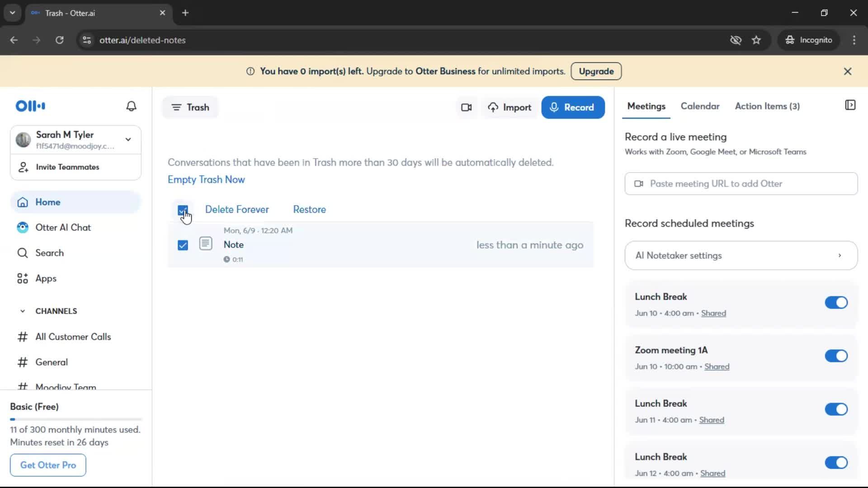Click Empty Trash Now link
868x488 pixels.
tap(206, 180)
